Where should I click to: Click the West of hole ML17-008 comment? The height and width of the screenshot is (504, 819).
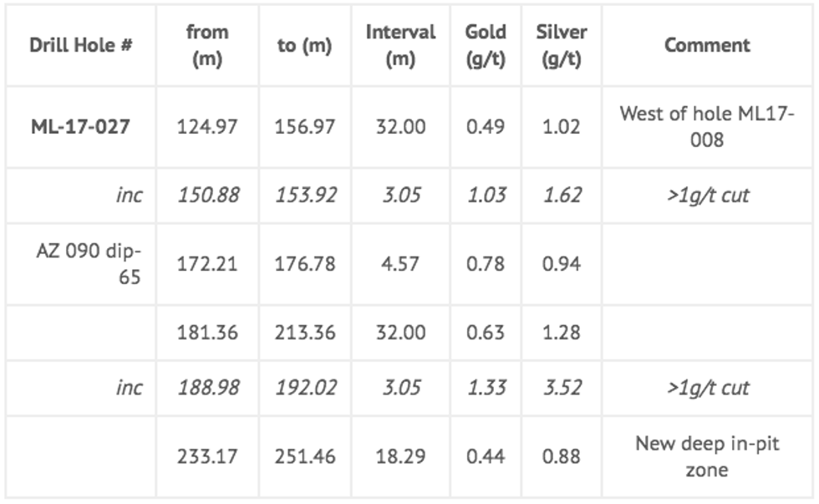[x=707, y=127]
